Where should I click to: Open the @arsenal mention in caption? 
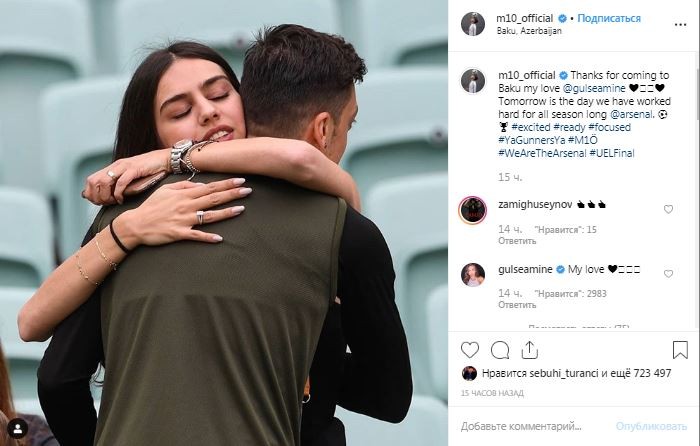click(631, 114)
